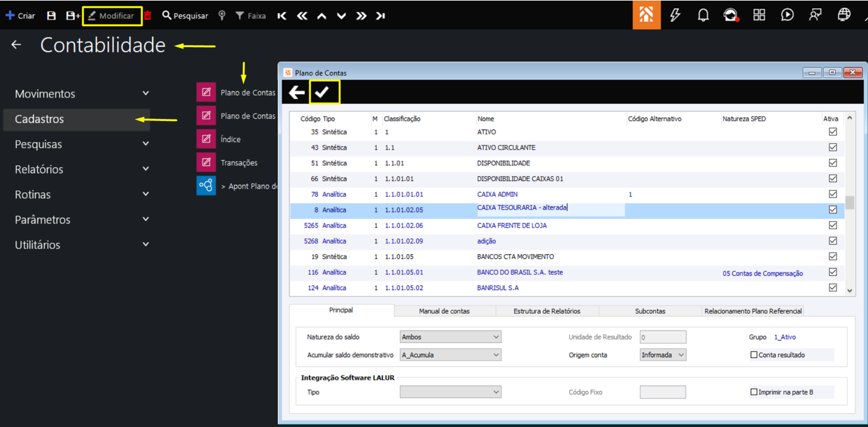This screenshot has width=868, height=427.
Task: Switch to the Principal tab
Action: click(x=341, y=310)
